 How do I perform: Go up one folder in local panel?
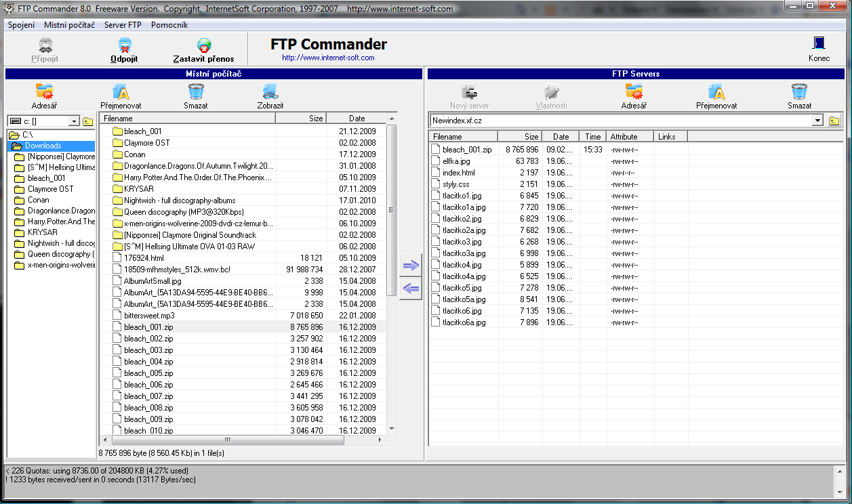click(88, 121)
